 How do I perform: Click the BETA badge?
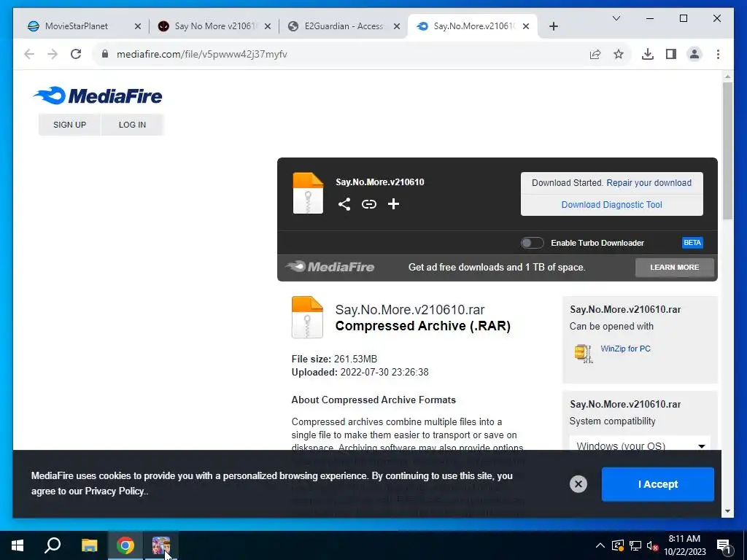[x=692, y=243]
